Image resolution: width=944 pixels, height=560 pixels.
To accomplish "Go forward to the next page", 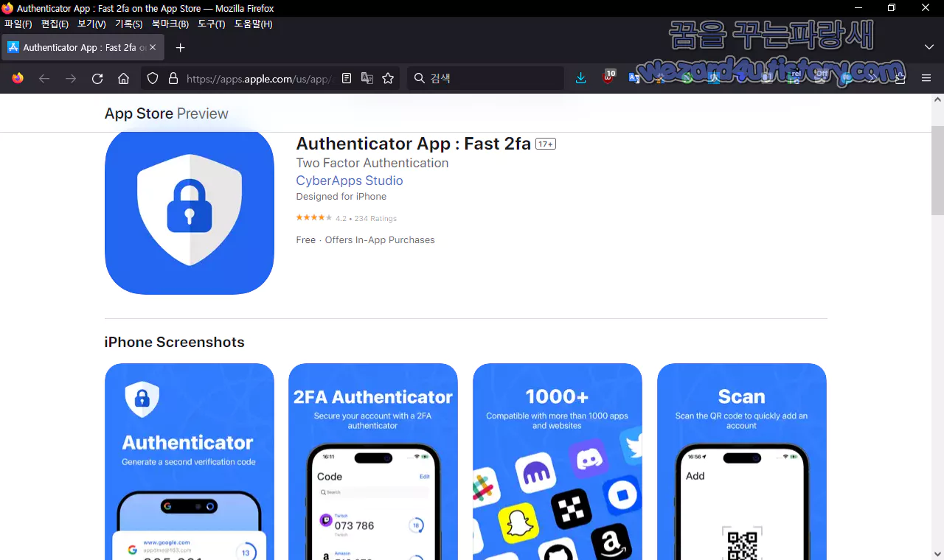I will (x=71, y=78).
